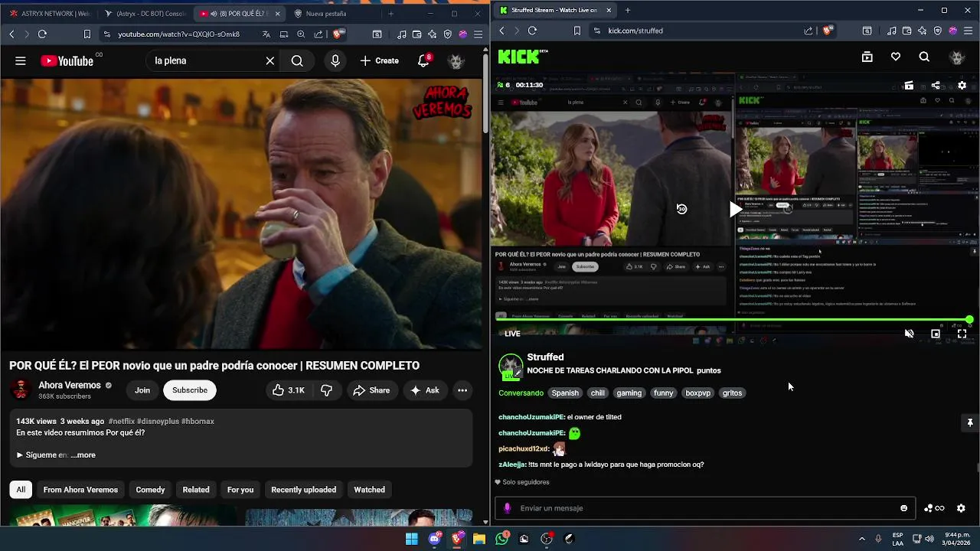Toggle pinned message pin in chat
Image resolution: width=980 pixels, height=551 pixels.
pos(969,422)
